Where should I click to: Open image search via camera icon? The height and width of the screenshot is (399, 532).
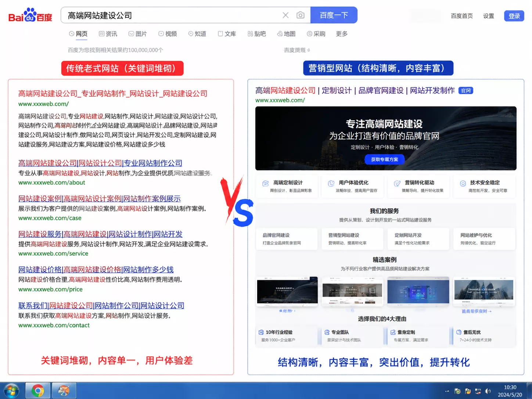(301, 15)
